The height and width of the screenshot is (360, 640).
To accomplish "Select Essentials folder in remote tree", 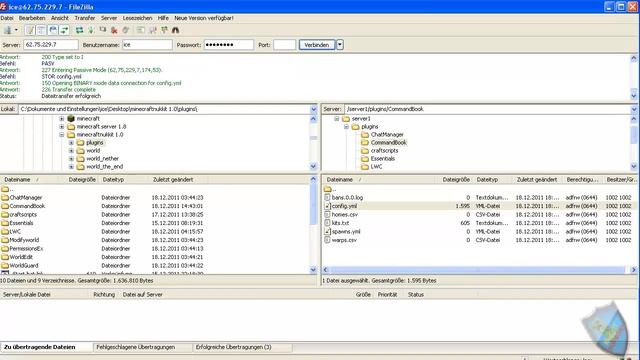I will [382, 159].
